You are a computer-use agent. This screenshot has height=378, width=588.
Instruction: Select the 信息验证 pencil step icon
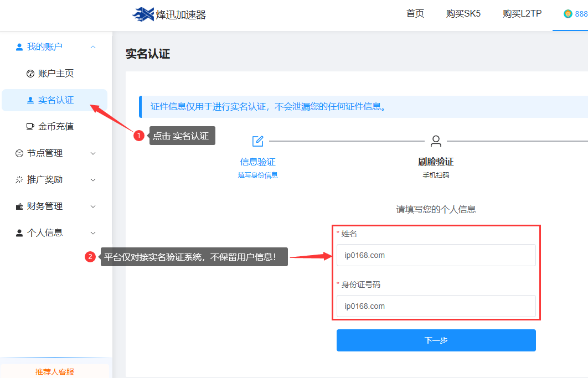pyautogui.click(x=257, y=141)
